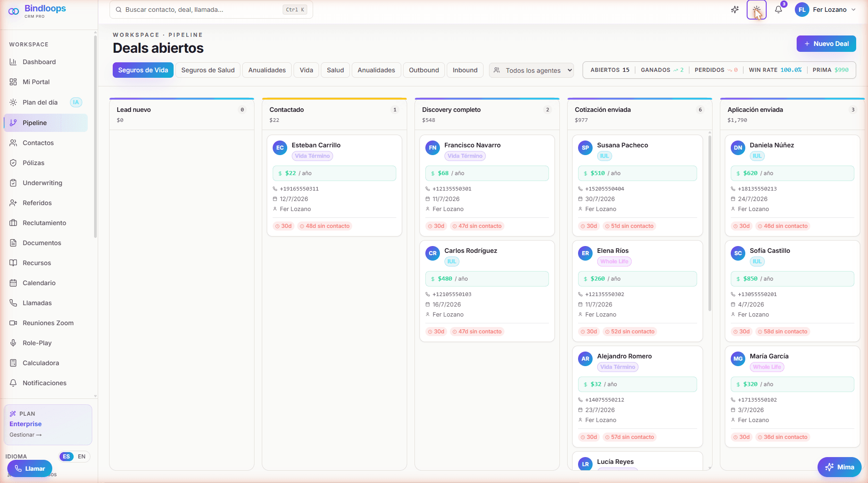Open Francisco Navarro deal card
This screenshot has height=483, width=868.
[x=487, y=186]
